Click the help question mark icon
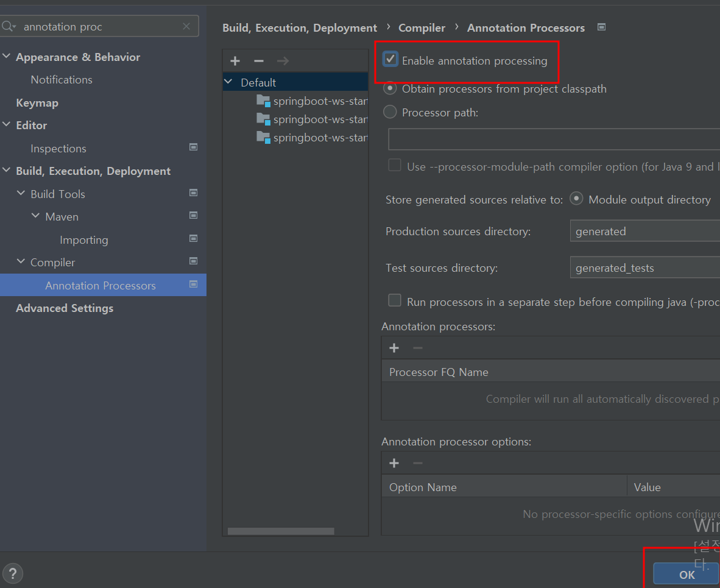 (x=12, y=573)
